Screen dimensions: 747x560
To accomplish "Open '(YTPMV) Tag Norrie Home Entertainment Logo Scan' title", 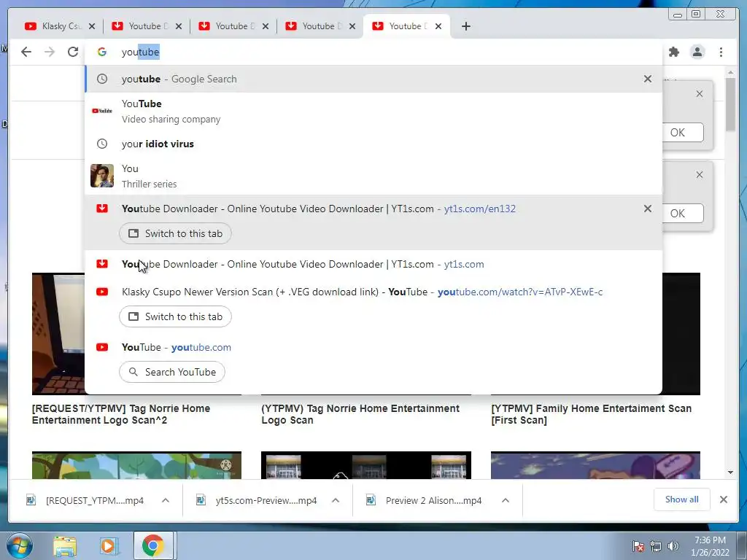I will click(x=360, y=414).
